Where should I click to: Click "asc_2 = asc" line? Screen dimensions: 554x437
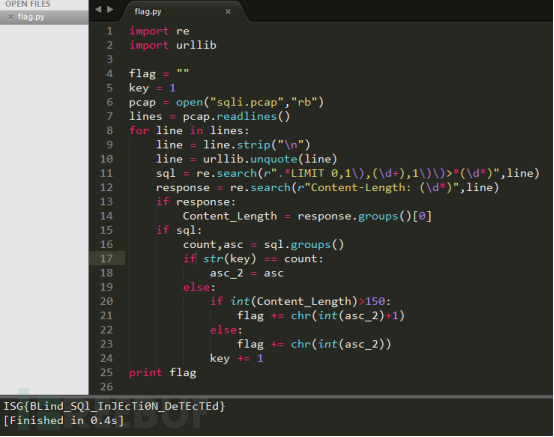pyautogui.click(x=247, y=273)
